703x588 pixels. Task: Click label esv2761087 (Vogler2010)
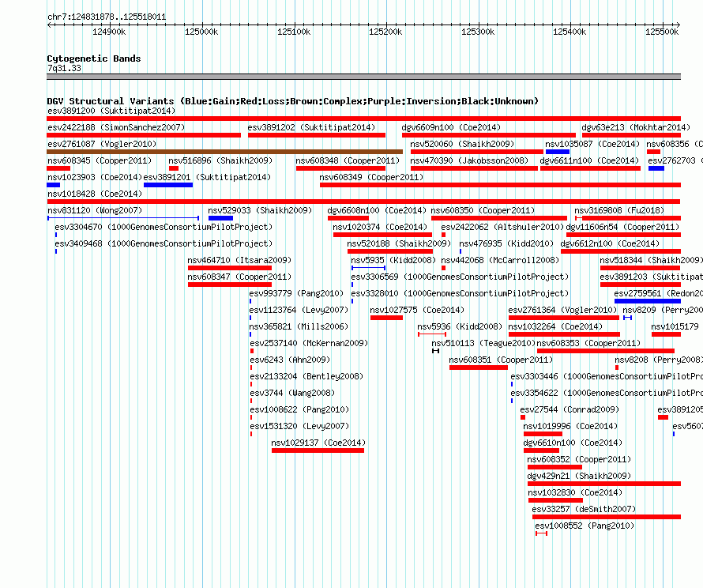[102, 144]
